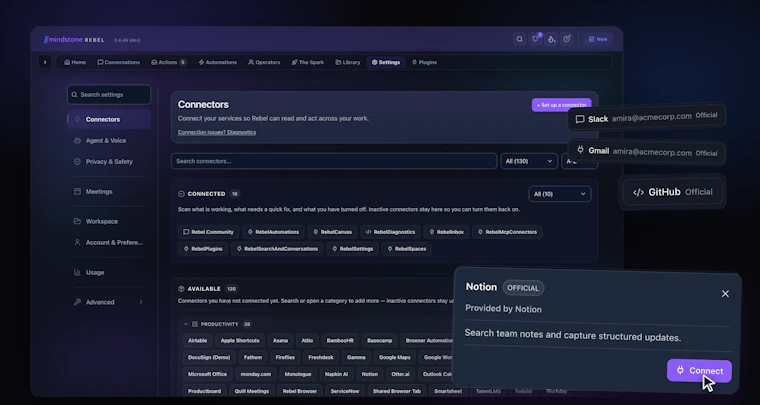The height and width of the screenshot is (405, 760).
Task: Click the lightning icon of Automations
Action: [x=201, y=62]
